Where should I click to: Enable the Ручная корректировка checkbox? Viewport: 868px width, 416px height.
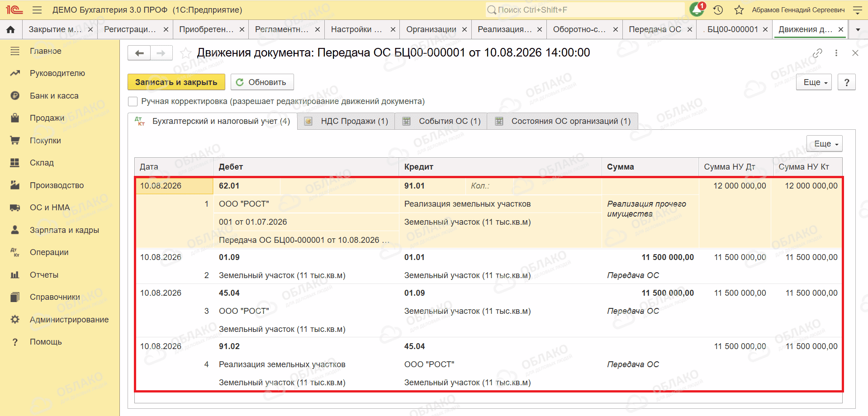tap(133, 101)
